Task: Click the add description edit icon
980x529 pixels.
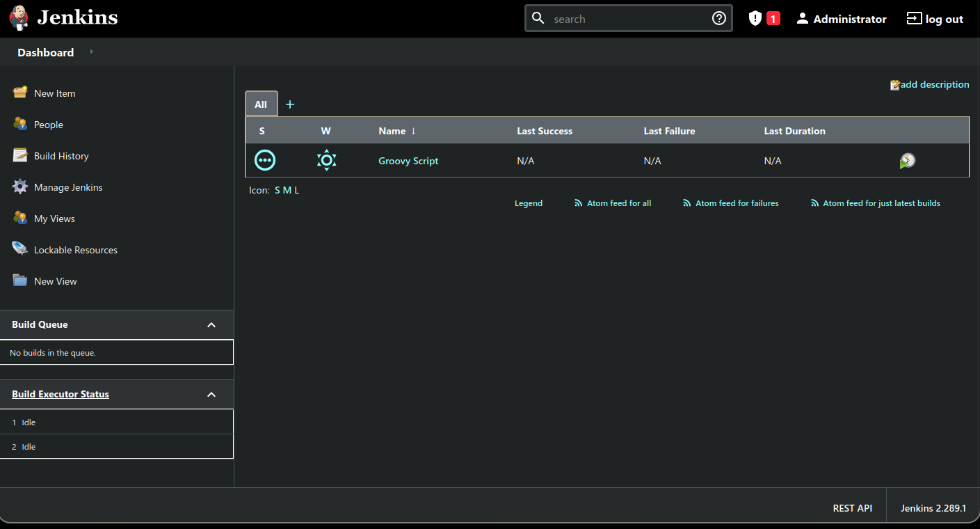Action: coord(895,85)
